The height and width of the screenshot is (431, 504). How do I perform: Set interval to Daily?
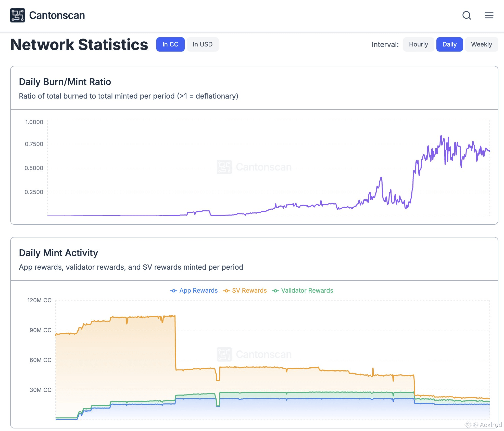(449, 44)
